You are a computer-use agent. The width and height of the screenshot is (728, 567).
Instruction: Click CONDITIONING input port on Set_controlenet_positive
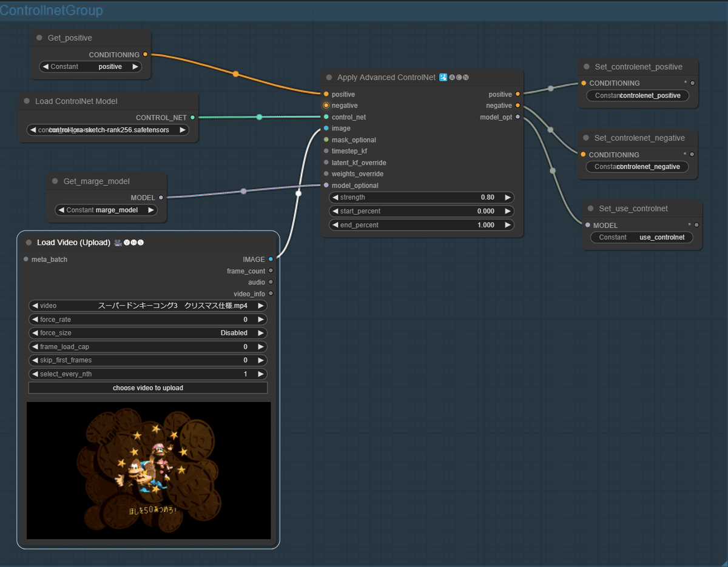tap(584, 83)
